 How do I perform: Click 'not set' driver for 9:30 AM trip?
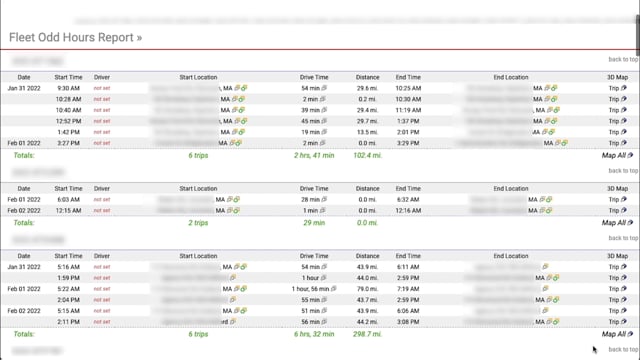[x=102, y=88]
